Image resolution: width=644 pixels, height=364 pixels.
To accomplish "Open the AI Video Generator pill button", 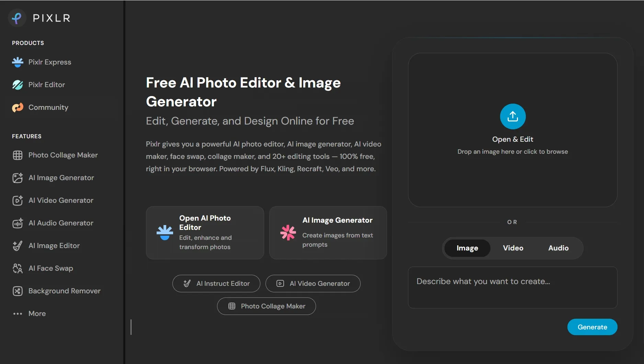I will click(313, 283).
